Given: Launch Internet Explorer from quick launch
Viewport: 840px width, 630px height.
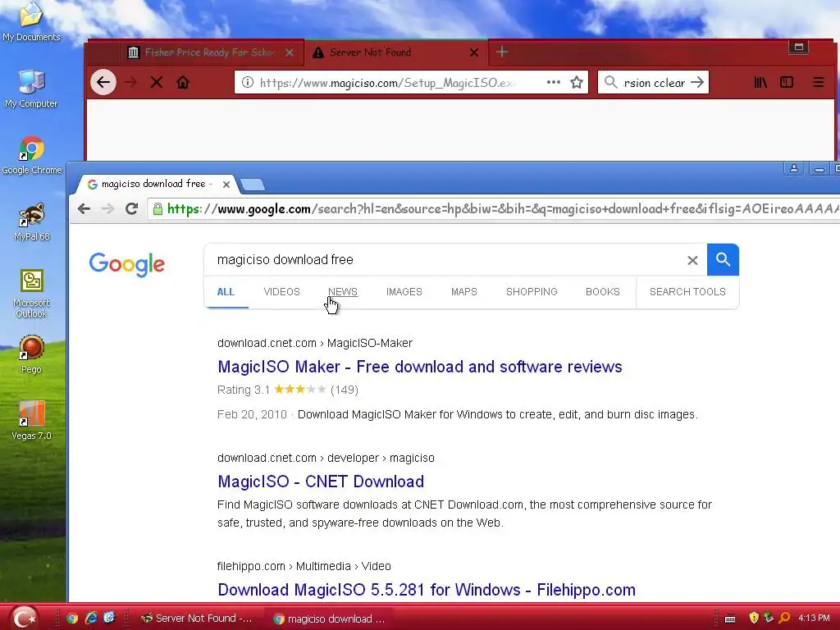Looking at the screenshot, I should pos(92,619).
